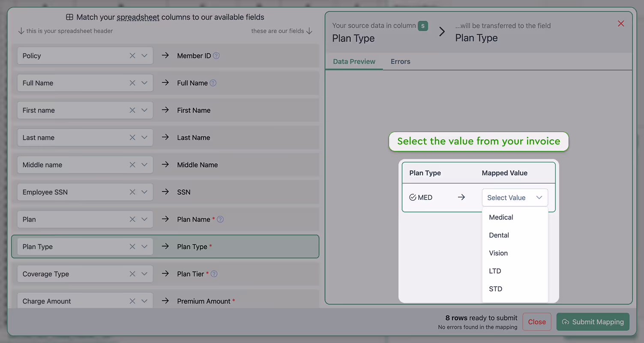Switch to the Data Preview tab
The height and width of the screenshot is (343, 644).
[354, 61]
